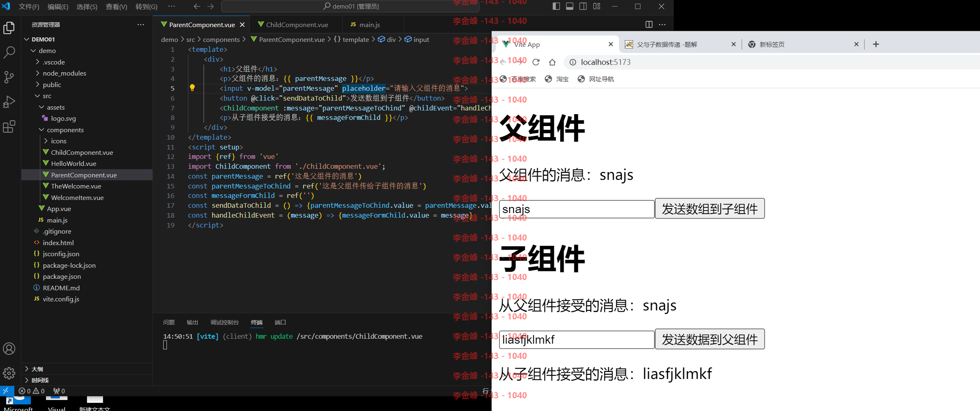Viewport: 980px width, 411px height.
Task: Toggle the secondary sidebar layout icon
Action: point(583,6)
